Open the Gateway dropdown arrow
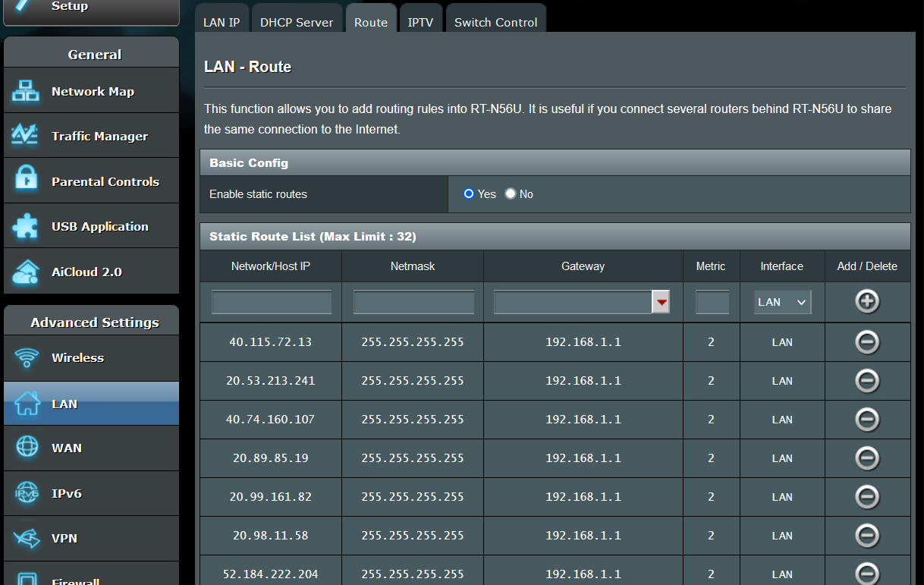Image resolution: width=924 pixels, height=585 pixels. pyautogui.click(x=662, y=302)
